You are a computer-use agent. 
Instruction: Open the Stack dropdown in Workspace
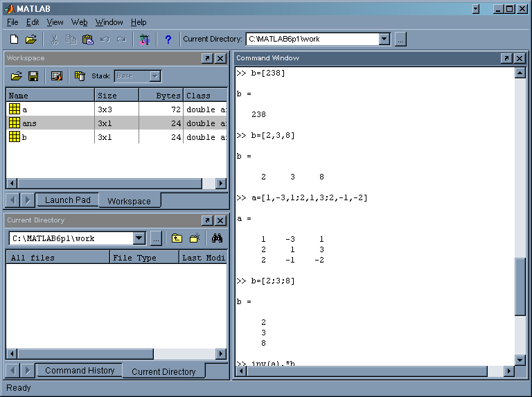tap(155, 76)
